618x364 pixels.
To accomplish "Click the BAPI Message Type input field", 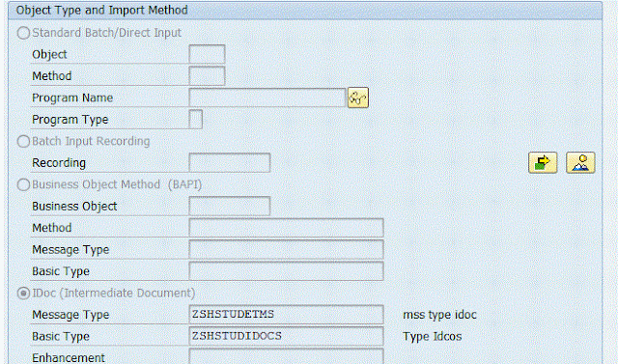I will (286, 249).
